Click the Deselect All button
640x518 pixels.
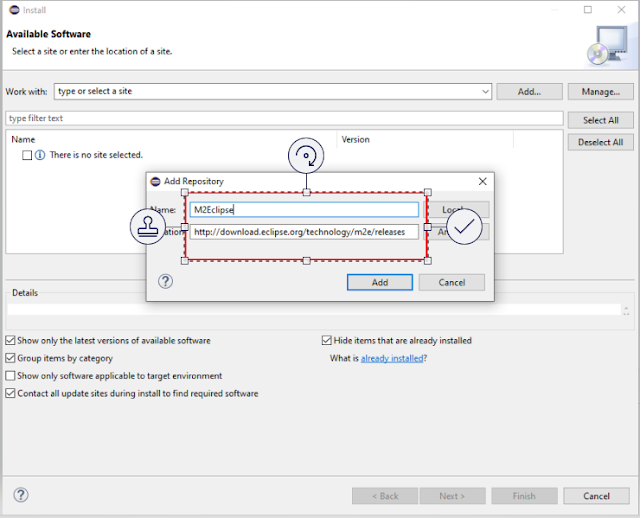pyautogui.click(x=600, y=142)
